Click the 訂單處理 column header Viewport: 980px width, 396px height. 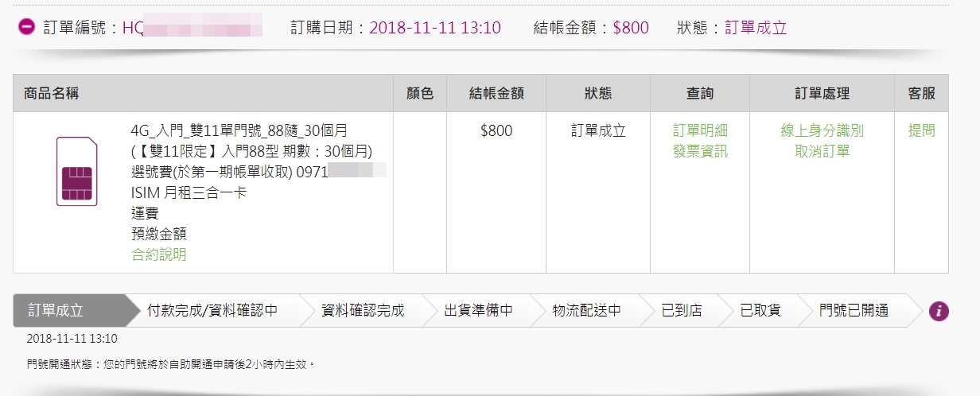click(x=822, y=94)
